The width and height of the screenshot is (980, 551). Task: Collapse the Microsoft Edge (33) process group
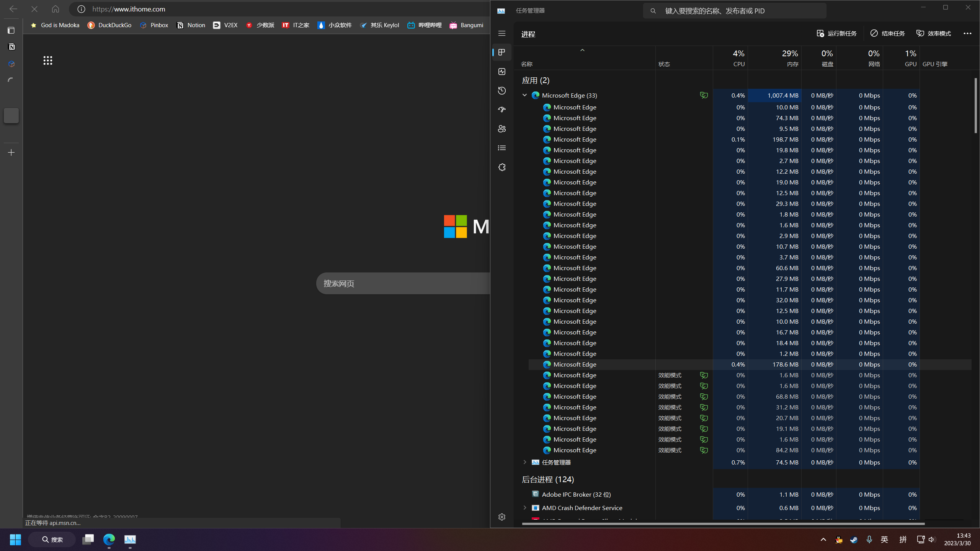click(524, 95)
